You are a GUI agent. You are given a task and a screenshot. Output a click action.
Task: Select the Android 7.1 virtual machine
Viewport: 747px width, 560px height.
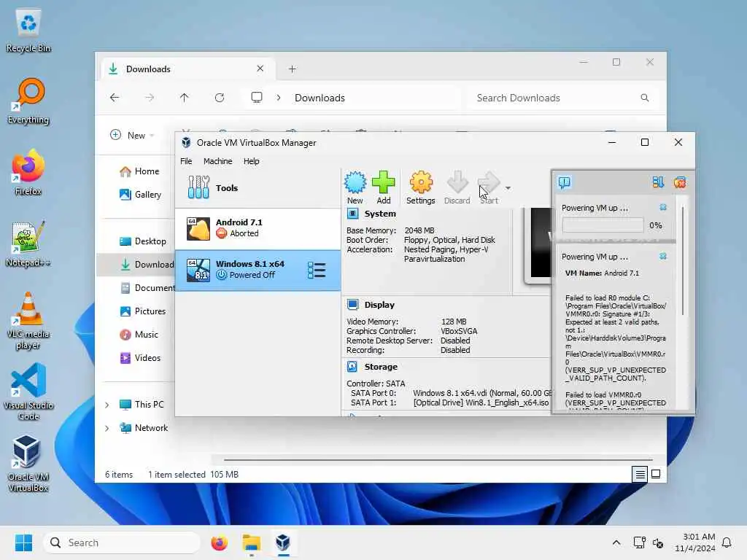258,228
